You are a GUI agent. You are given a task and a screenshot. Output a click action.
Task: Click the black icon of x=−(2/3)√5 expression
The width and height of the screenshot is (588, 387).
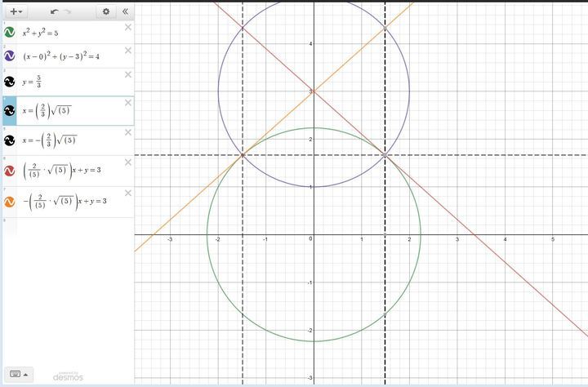(x=9, y=140)
